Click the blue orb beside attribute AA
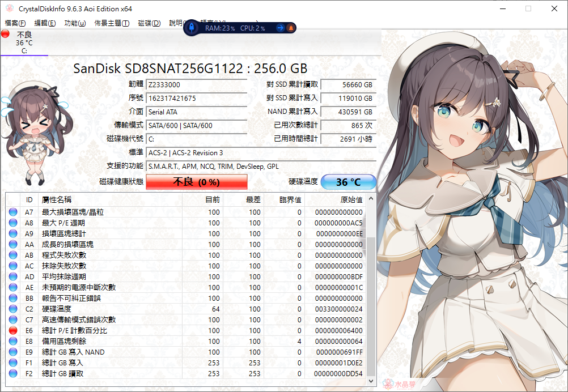The image size is (568, 392). (13, 244)
